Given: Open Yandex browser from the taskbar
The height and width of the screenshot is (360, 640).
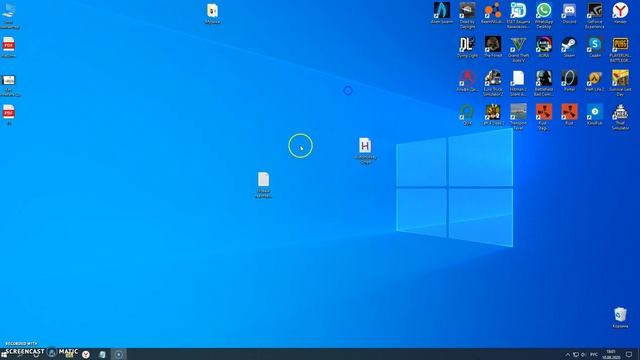Looking at the screenshot, I should pyautogui.click(x=86, y=354).
